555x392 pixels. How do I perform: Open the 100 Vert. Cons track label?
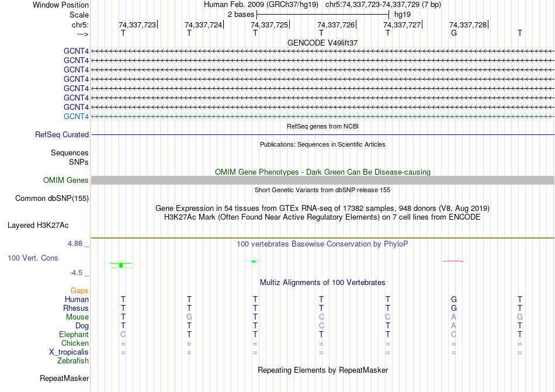pyautogui.click(x=33, y=258)
